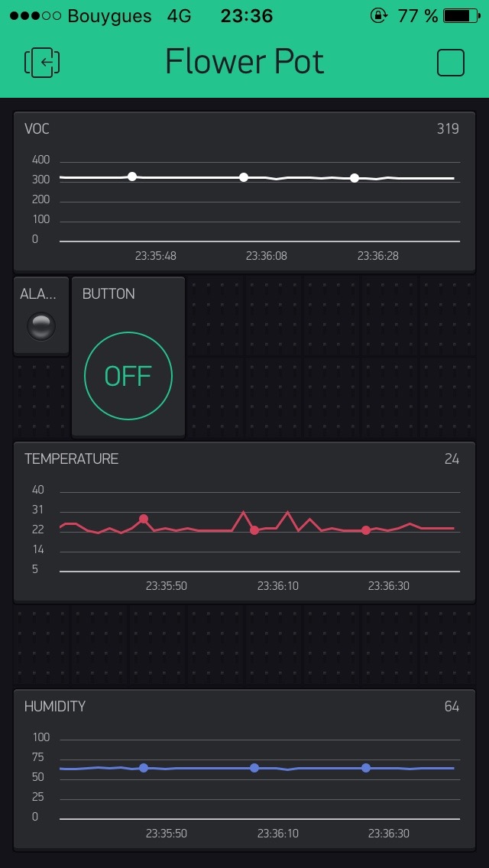This screenshot has height=868, width=489.
Task: Select the first white VOC data point
Action: tap(132, 177)
